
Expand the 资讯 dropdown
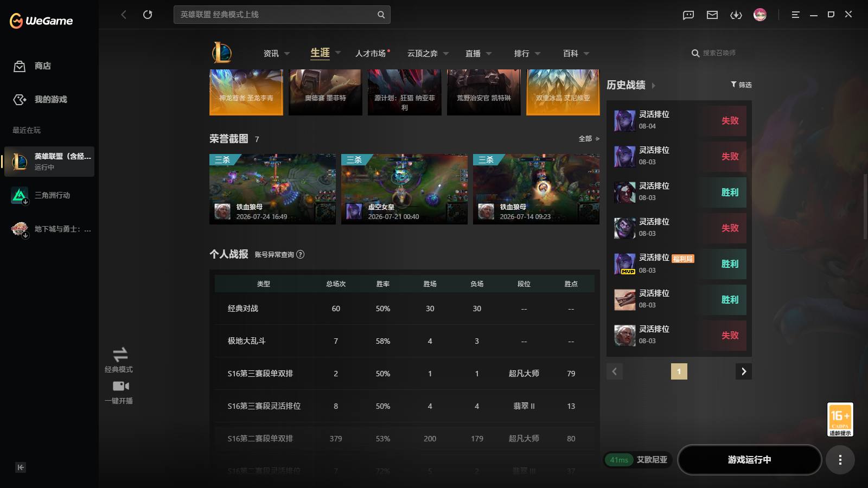(287, 53)
